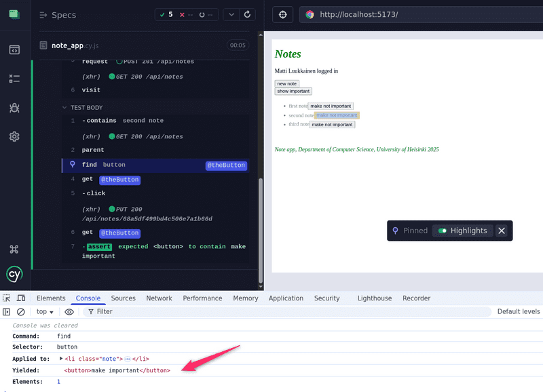Click yielded button make important element

click(x=117, y=370)
